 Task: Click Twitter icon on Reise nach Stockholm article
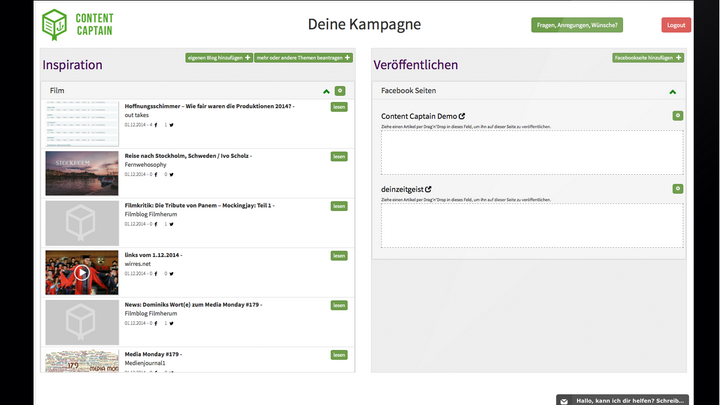tap(171, 174)
